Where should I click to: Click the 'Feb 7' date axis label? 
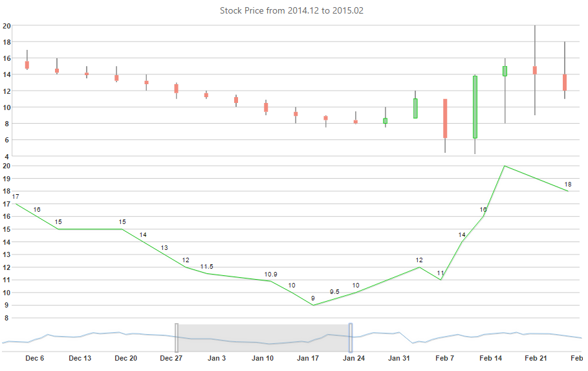[445, 358]
